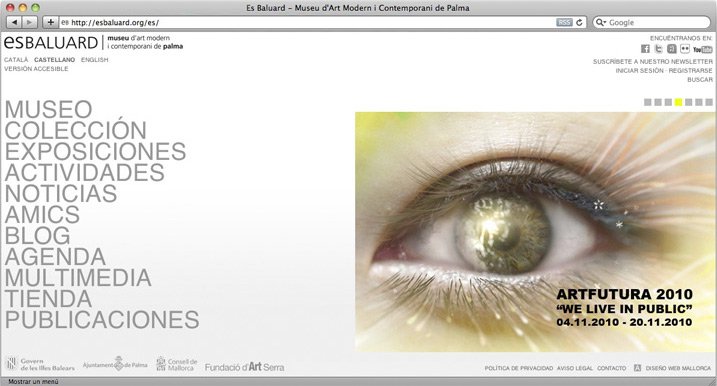
Task: Select the yellow active slideshow indicator square
Action: click(679, 102)
